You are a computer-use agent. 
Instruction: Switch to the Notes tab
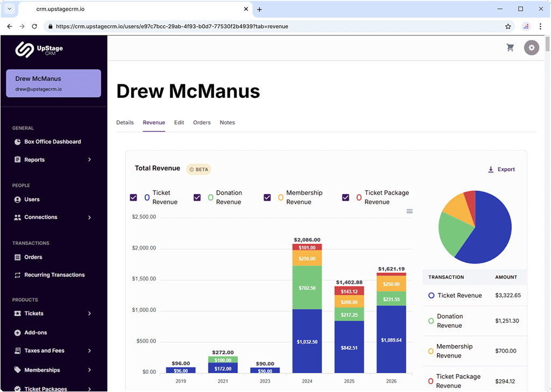click(227, 123)
